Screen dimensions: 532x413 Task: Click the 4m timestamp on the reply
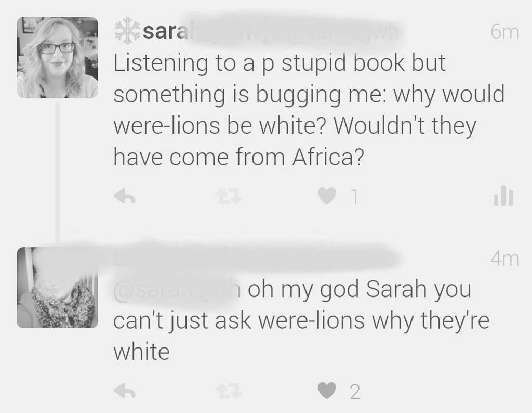[x=504, y=259]
